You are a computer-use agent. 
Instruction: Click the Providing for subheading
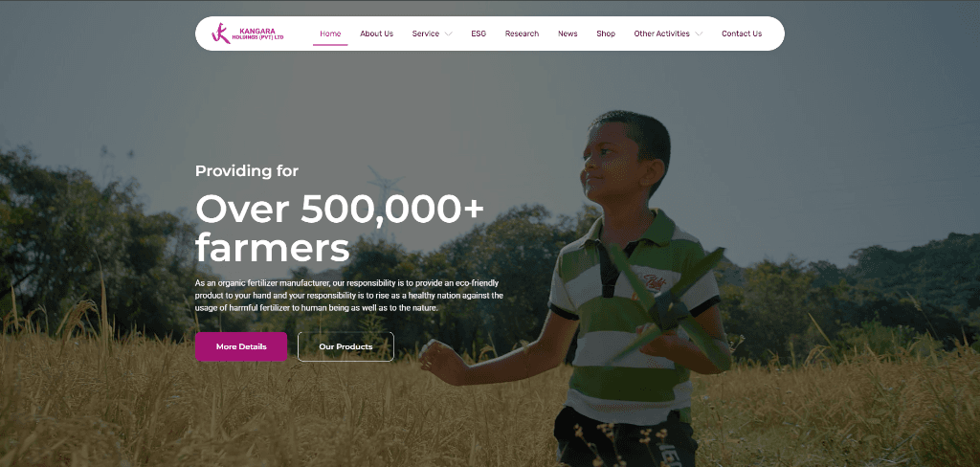click(x=247, y=170)
